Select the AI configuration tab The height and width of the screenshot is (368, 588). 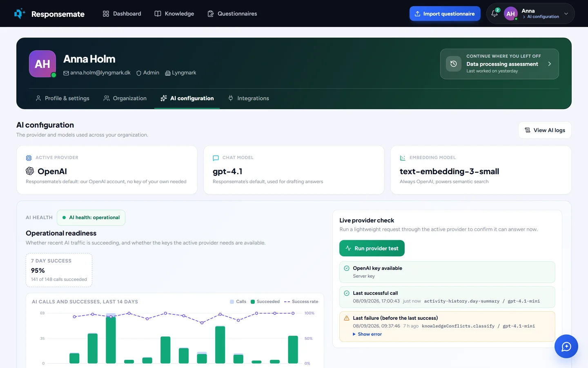coord(187,98)
